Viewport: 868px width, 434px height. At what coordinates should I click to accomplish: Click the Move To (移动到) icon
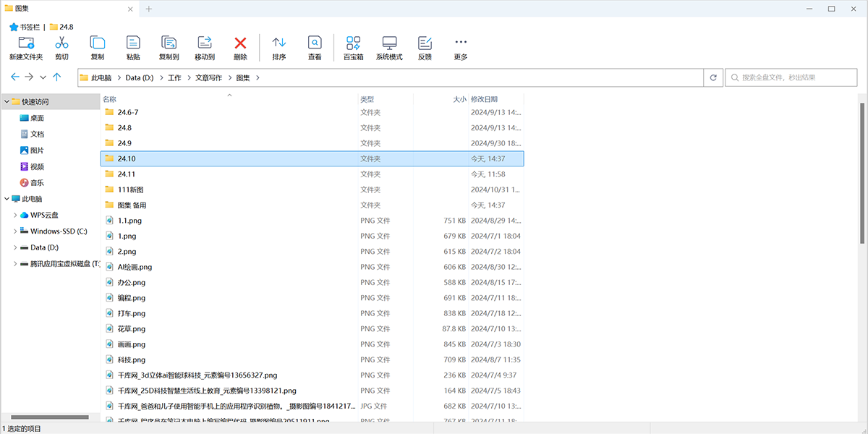pyautogui.click(x=205, y=43)
